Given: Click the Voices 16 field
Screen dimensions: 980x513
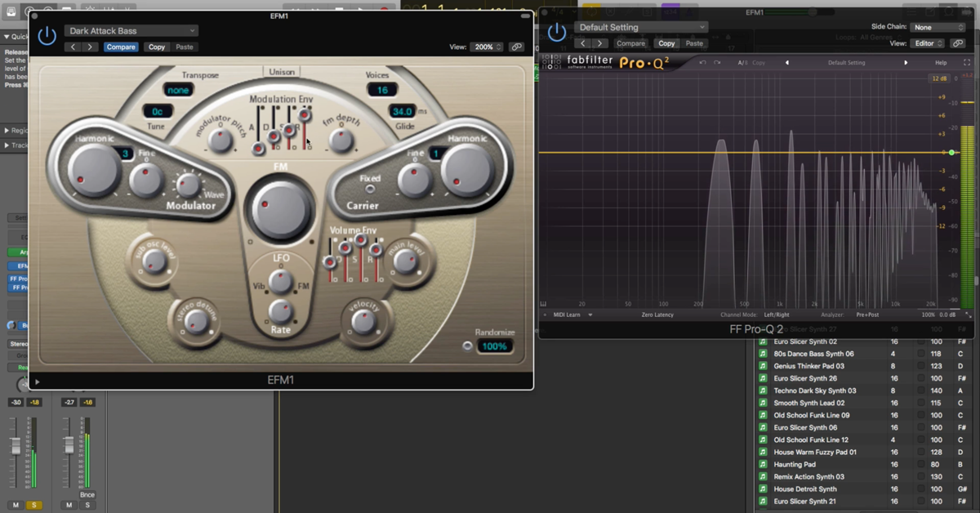Looking at the screenshot, I should (381, 90).
